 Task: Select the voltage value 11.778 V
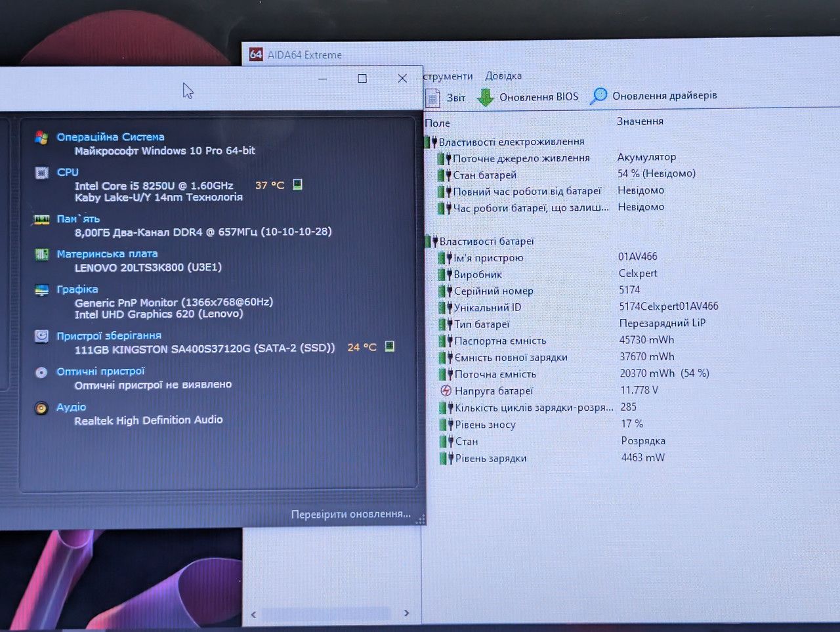pos(639,390)
